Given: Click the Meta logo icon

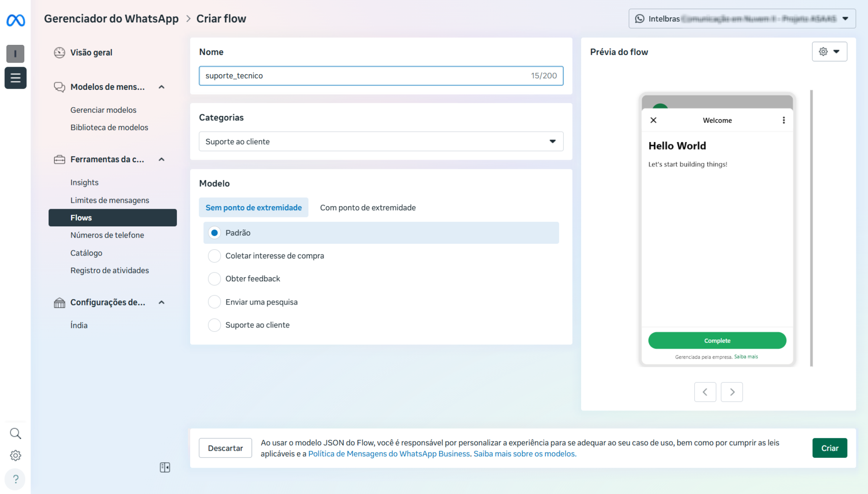Looking at the screenshot, I should point(16,20).
